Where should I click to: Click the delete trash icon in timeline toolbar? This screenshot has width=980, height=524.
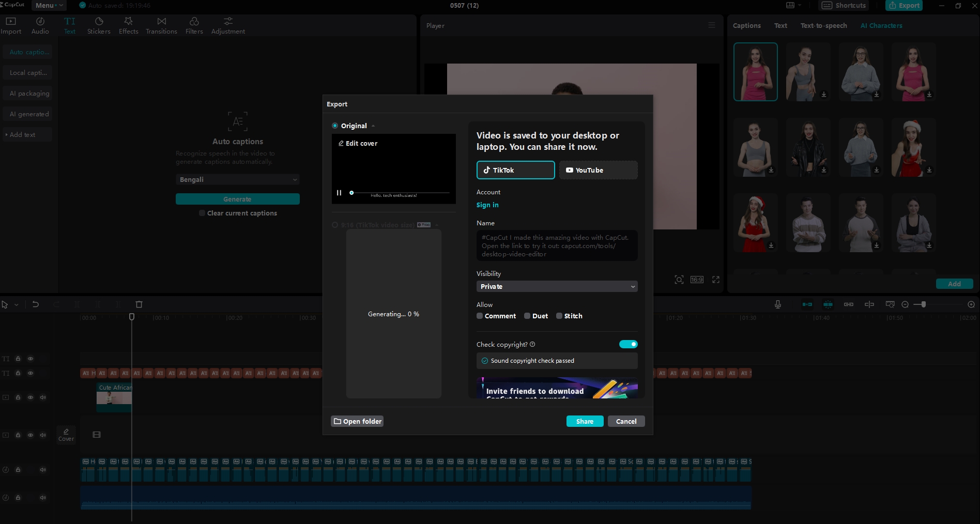coord(139,304)
